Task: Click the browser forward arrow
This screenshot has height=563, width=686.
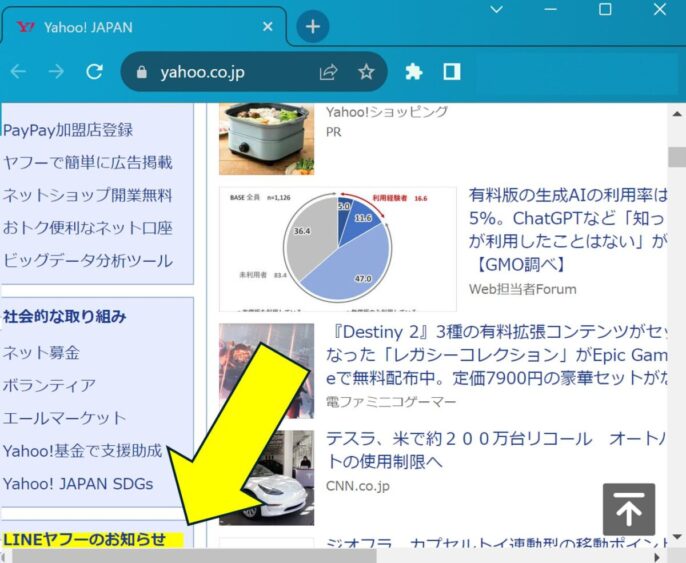Action: (x=56, y=71)
